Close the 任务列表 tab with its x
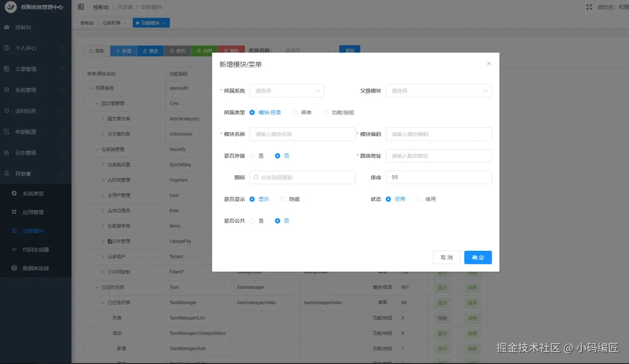 [124, 23]
